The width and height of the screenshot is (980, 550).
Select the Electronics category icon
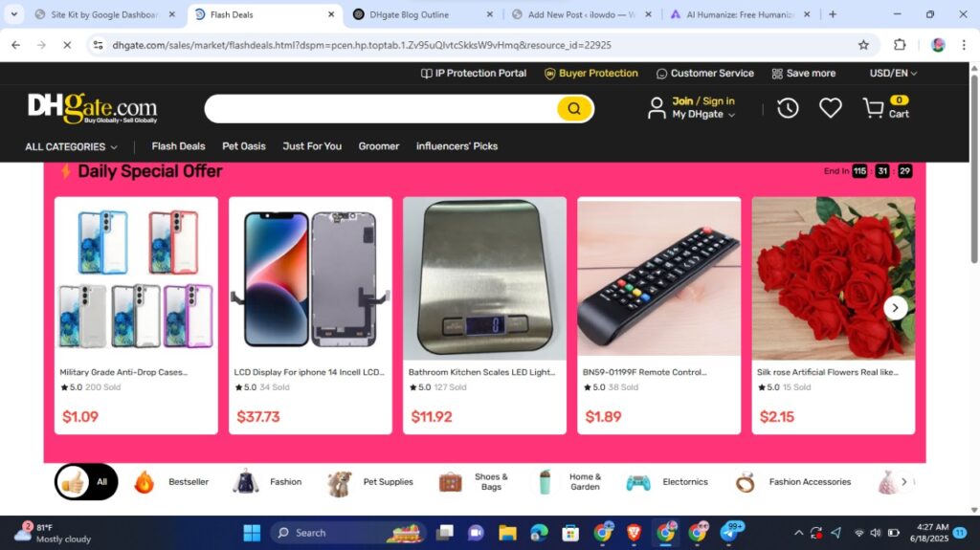tap(638, 482)
